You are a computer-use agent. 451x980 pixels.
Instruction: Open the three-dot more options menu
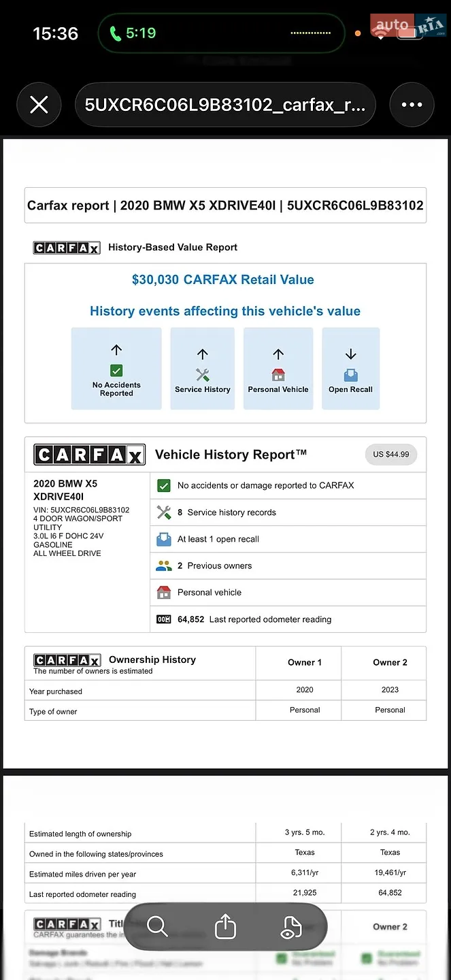(412, 105)
